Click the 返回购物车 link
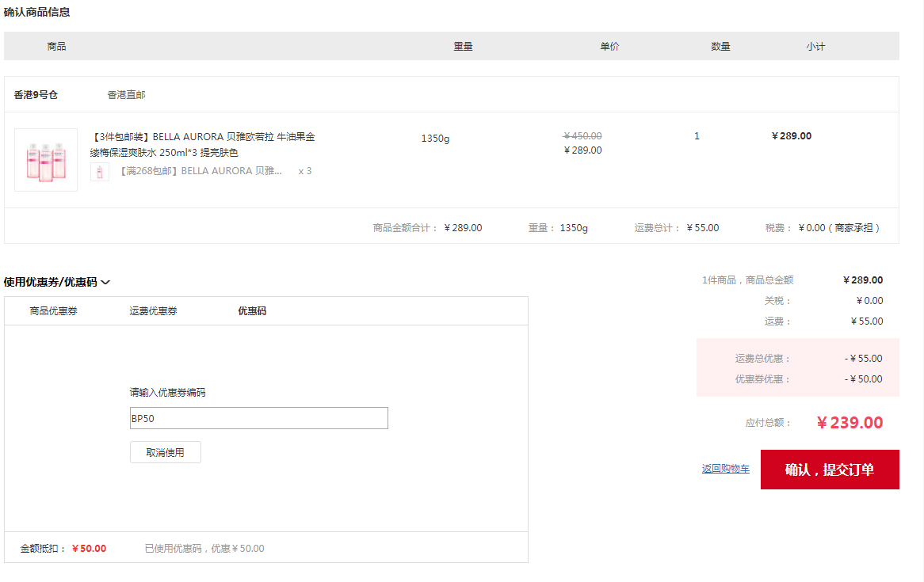Screen dimensions: 924x582 point(725,469)
